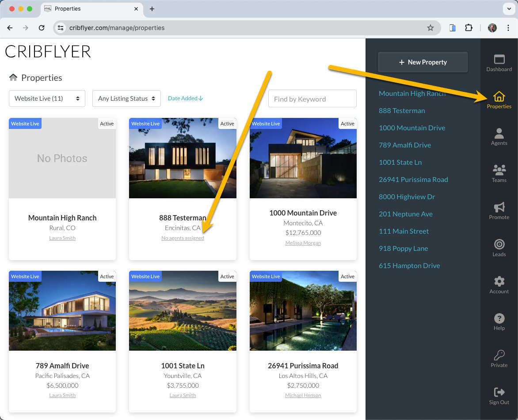Screen dimensions: 518x420
Task: Select the Promote megaphone icon
Action: pos(499,207)
